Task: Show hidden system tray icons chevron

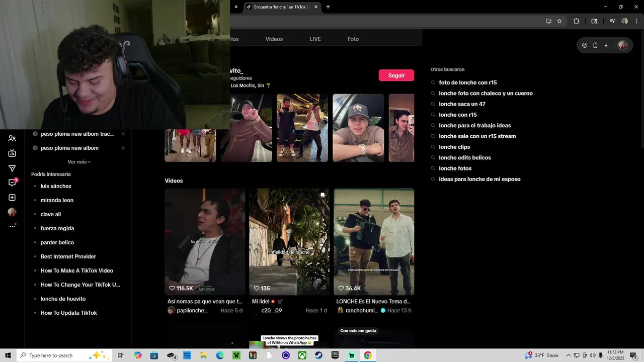Action: [x=569, y=355]
